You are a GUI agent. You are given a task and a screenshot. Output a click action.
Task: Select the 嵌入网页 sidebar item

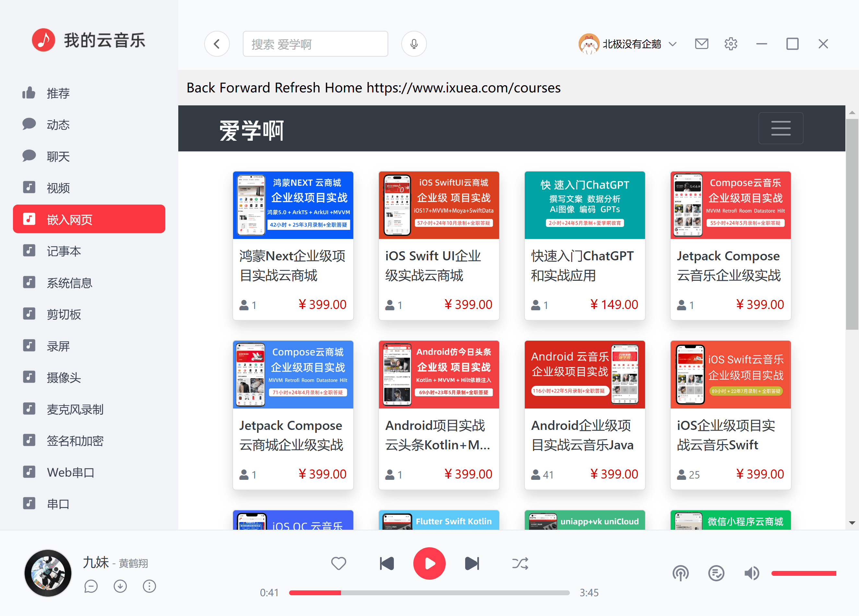click(89, 219)
